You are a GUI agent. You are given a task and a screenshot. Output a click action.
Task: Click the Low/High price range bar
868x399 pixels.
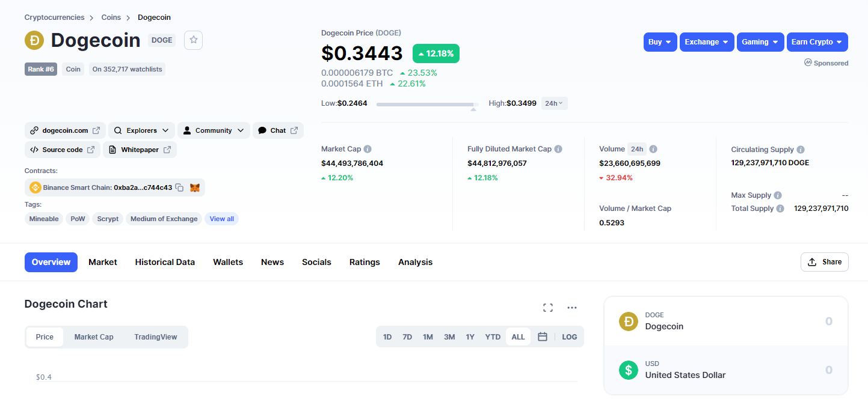428,104
